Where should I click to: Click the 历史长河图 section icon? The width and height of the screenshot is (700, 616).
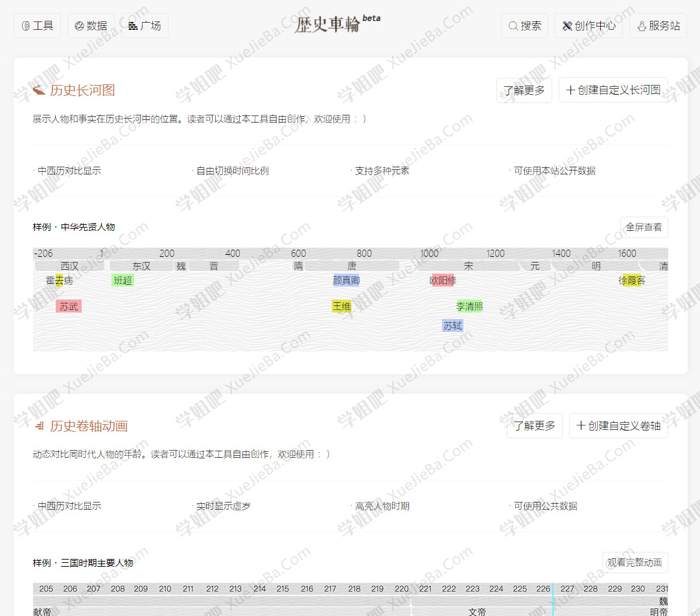tap(39, 90)
